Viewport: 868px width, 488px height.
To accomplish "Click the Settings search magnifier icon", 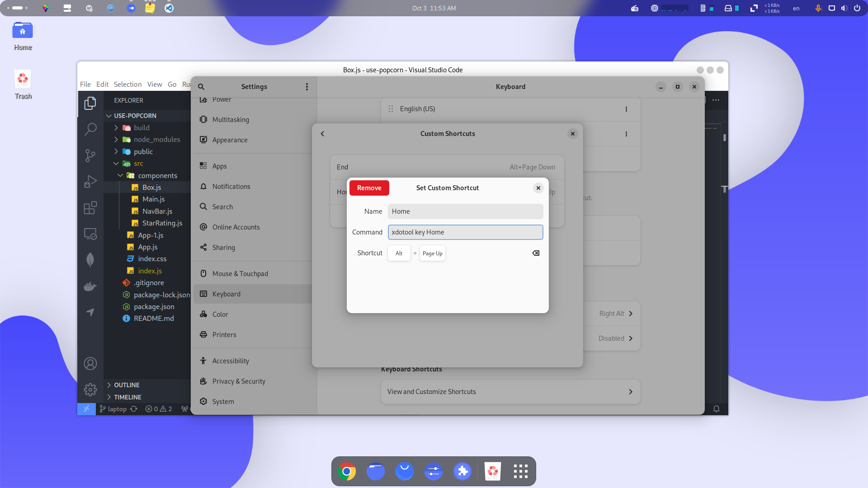I will tap(201, 87).
